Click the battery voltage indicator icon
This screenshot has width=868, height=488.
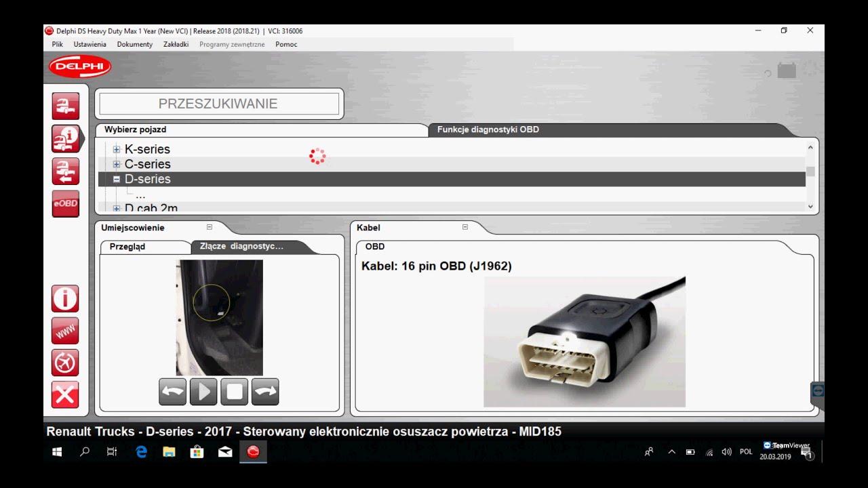pyautogui.click(x=787, y=70)
